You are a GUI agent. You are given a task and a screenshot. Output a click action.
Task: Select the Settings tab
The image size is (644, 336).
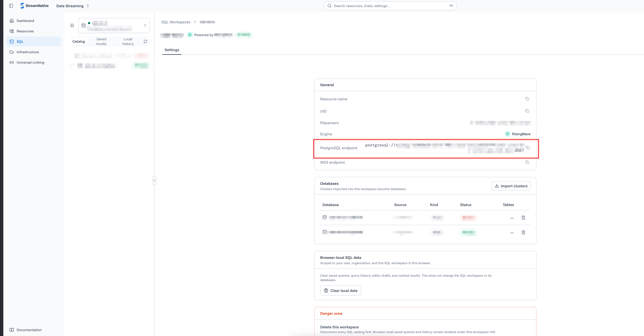coord(172,50)
